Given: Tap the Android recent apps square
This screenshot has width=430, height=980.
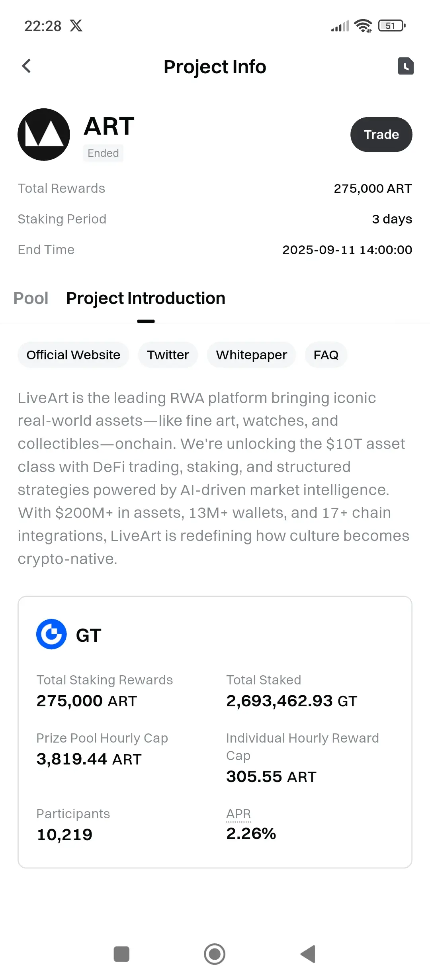Looking at the screenshot, I should pos(121,954).
